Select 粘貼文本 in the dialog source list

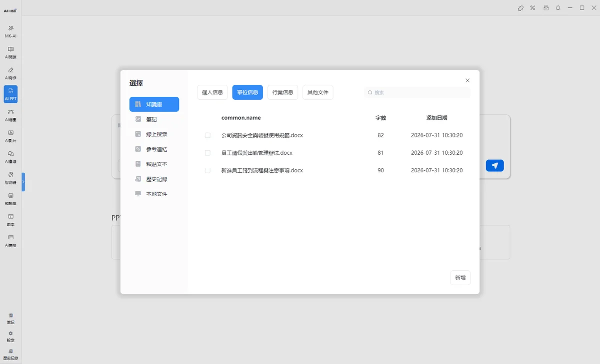tap(154, 164)
